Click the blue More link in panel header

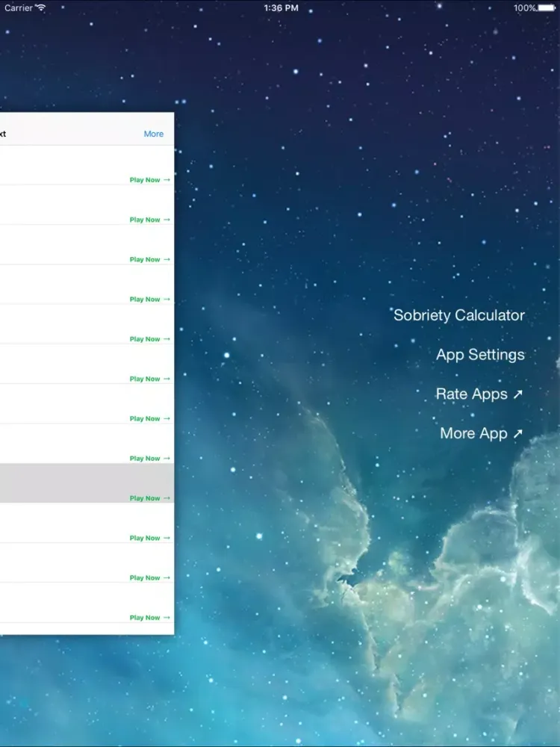point(154,134)
